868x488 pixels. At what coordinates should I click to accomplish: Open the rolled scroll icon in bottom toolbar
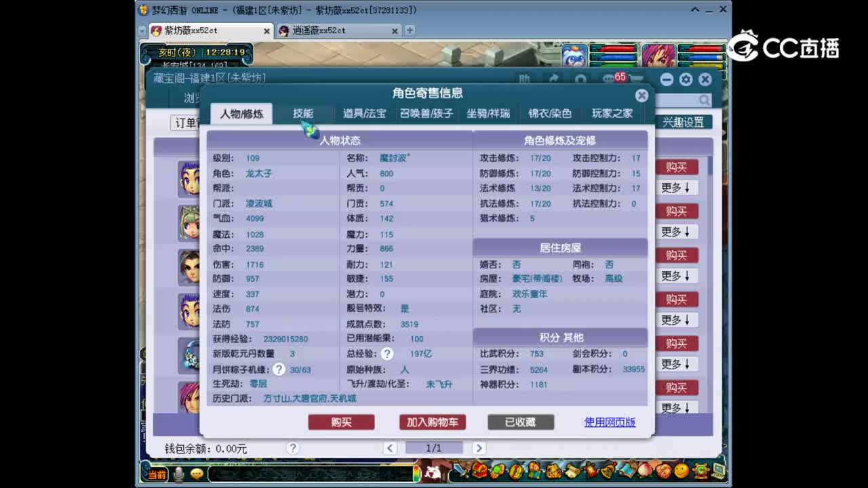(x=572, y=470)
